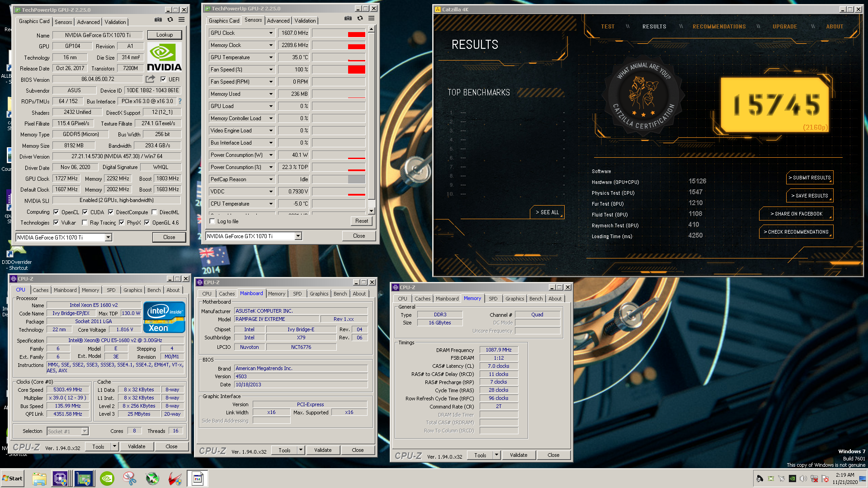Toggle the UEFI checkbox

(163, 79)
